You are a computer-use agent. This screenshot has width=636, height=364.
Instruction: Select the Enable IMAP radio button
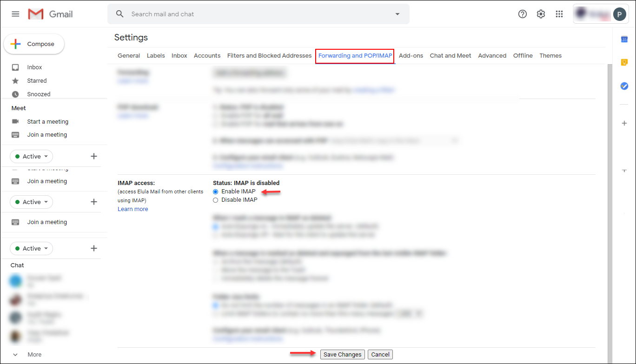(x=215, y=192)
